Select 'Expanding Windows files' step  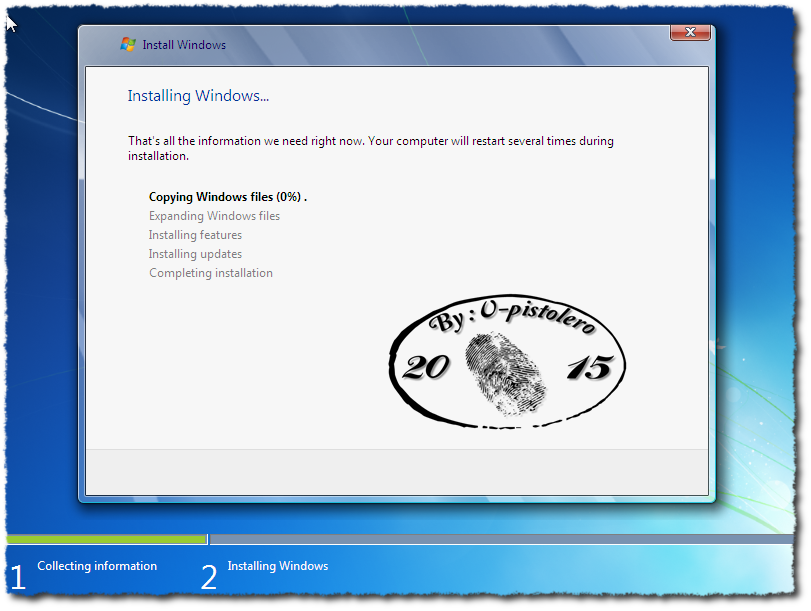(x=214, y=216)
